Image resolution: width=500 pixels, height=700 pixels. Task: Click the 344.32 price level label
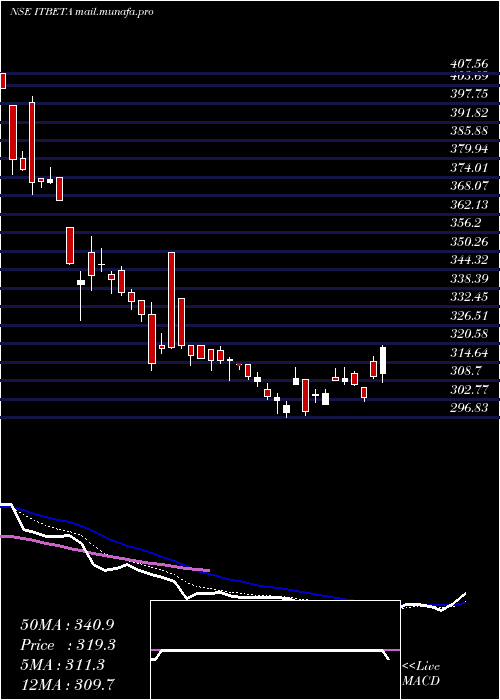pyautogui.click(x=469, y=260)
